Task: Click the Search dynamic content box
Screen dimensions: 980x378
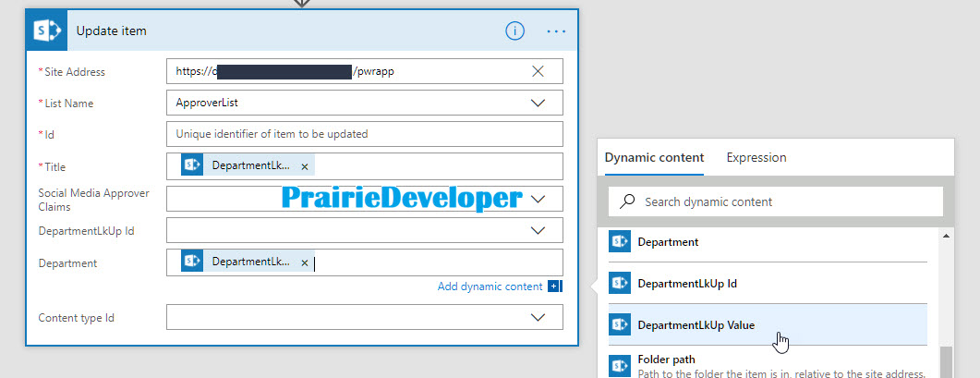Action: click(775, 201)
